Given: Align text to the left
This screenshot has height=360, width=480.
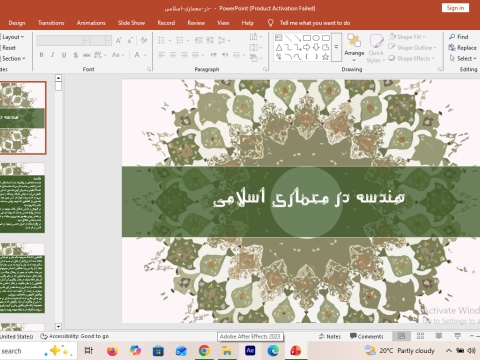Looking at the screenshot, I should pyautogui.click(x=162, y=55).
